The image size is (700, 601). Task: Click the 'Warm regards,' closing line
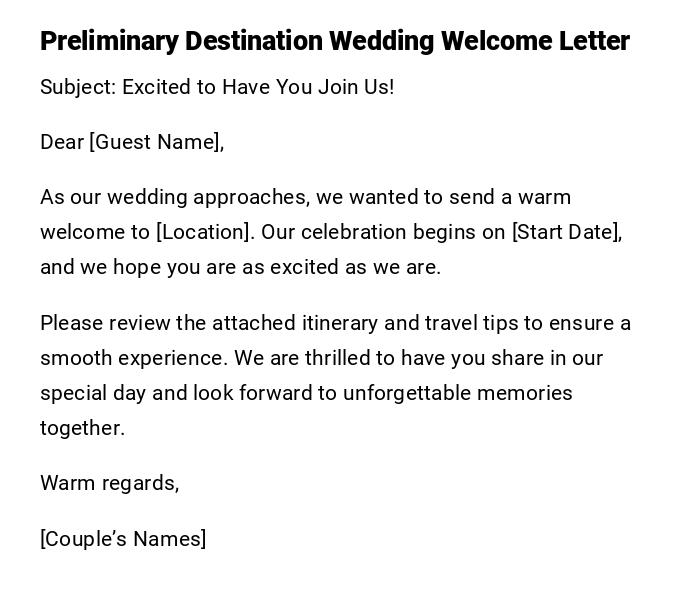point(109,483)
